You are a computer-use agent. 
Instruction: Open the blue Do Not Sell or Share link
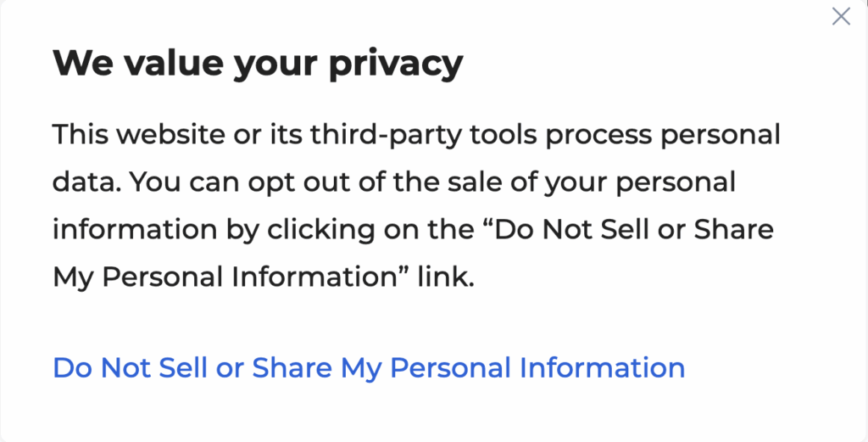point(368,368)
